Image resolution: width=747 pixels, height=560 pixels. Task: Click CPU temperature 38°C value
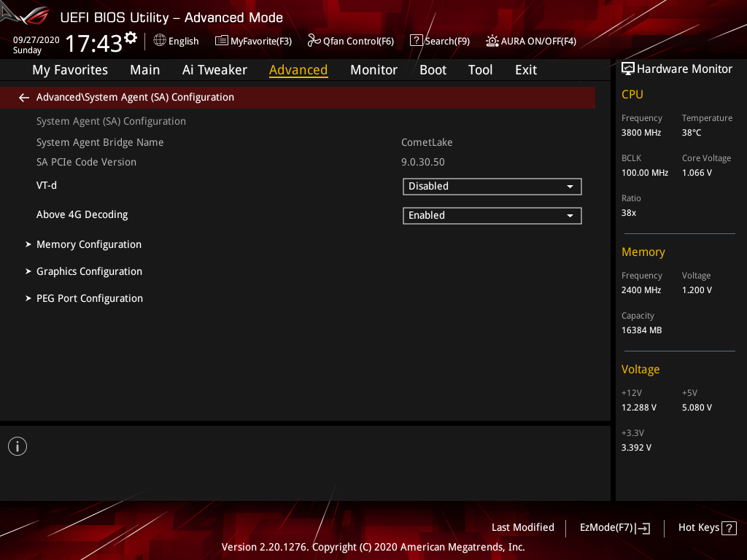[692, 133]
